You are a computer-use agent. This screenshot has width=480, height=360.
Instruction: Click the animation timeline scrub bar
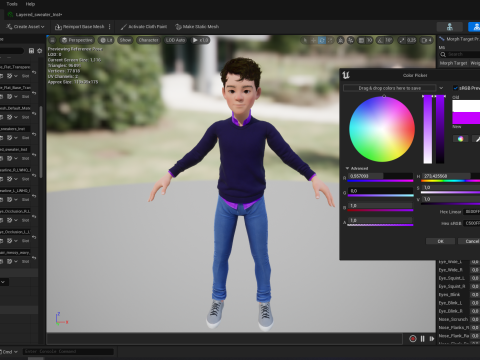224,339
